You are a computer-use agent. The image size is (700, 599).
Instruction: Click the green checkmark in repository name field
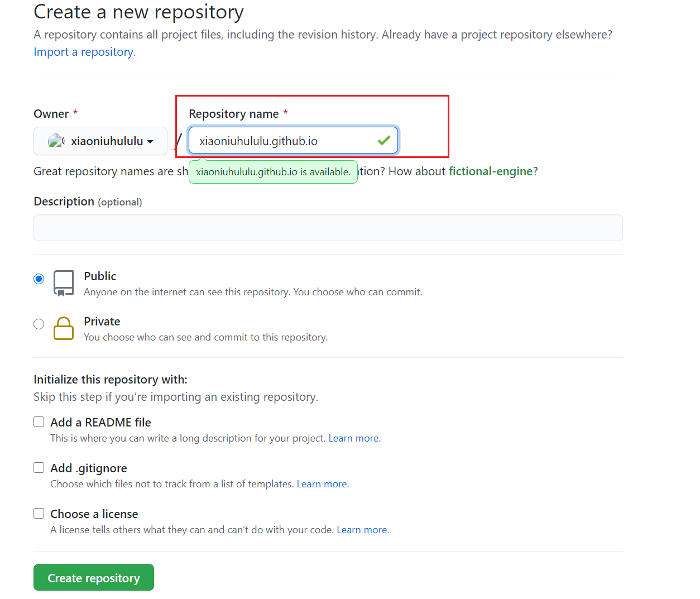tap(383, 140)
